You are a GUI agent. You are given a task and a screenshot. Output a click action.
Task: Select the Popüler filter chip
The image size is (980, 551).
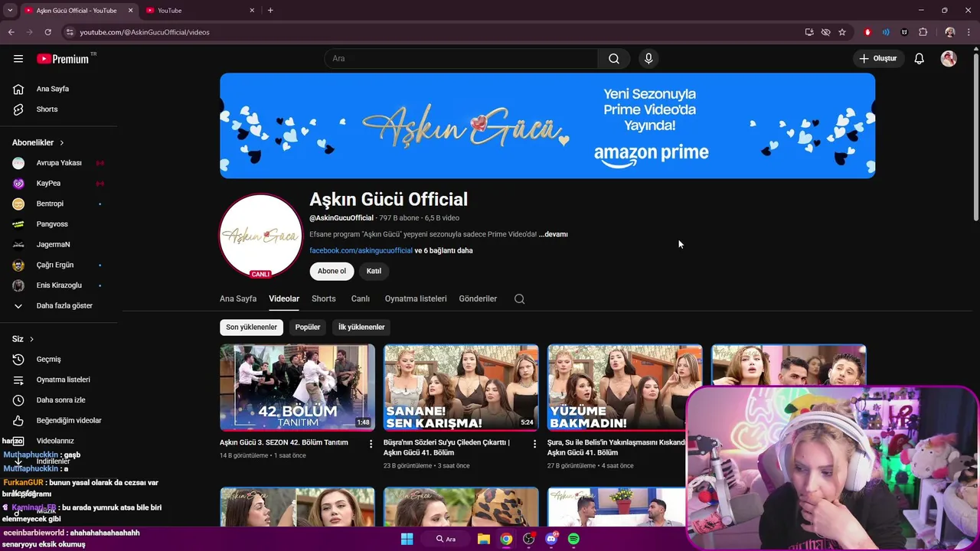[x=308, y=328]
